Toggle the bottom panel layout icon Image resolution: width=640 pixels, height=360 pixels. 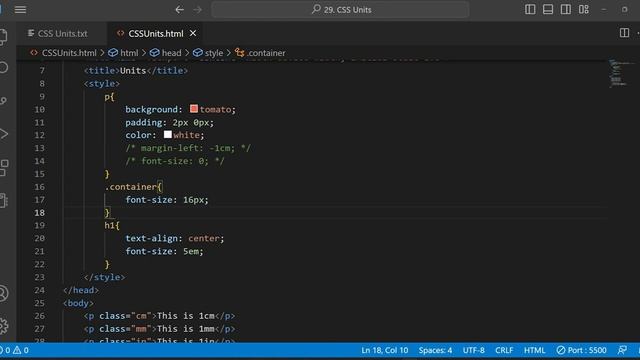[x=548, y=9]
